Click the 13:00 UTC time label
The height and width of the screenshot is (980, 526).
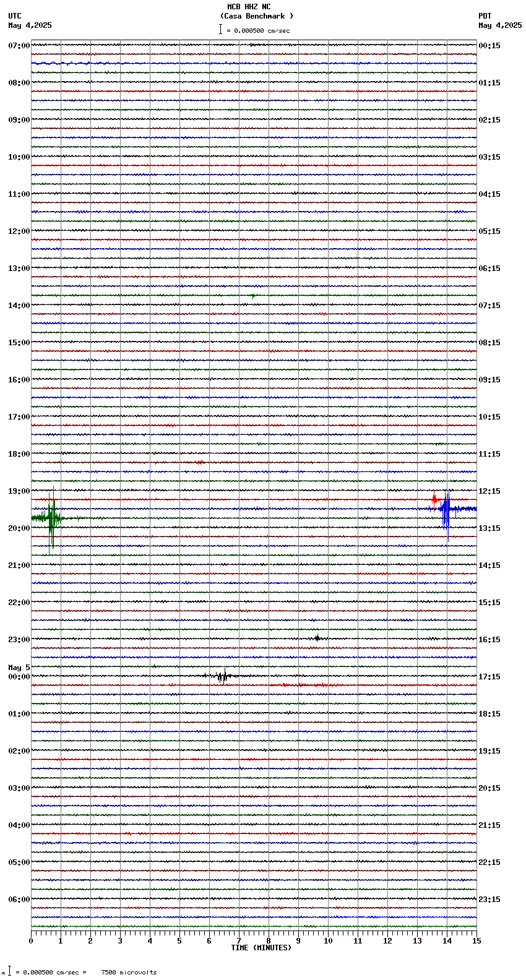point(19,269)
